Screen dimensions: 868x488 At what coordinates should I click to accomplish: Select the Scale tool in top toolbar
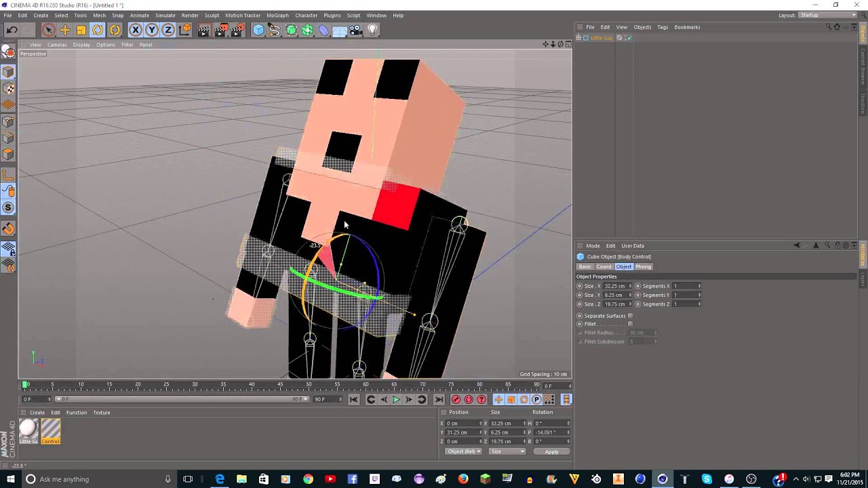[81, 30]
